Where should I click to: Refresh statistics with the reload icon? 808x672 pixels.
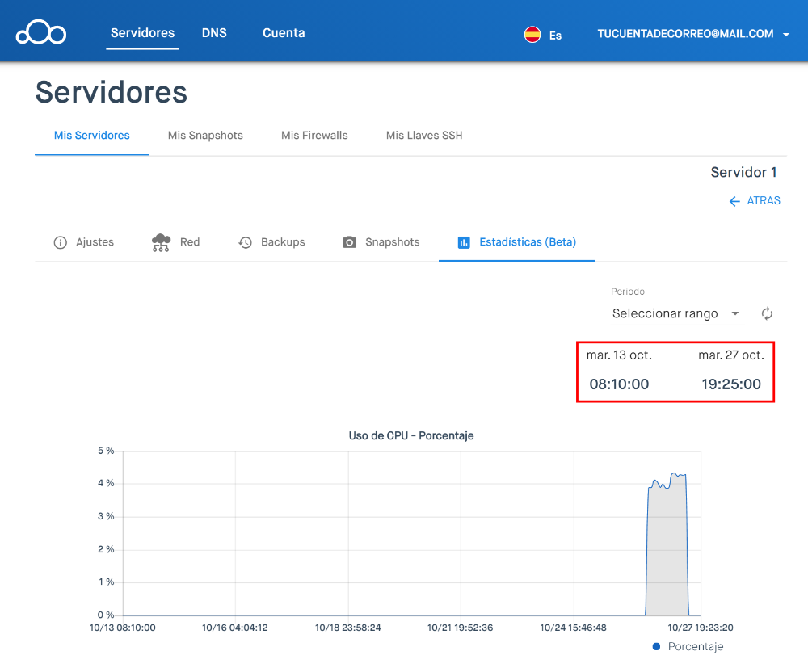coord(767,313)
